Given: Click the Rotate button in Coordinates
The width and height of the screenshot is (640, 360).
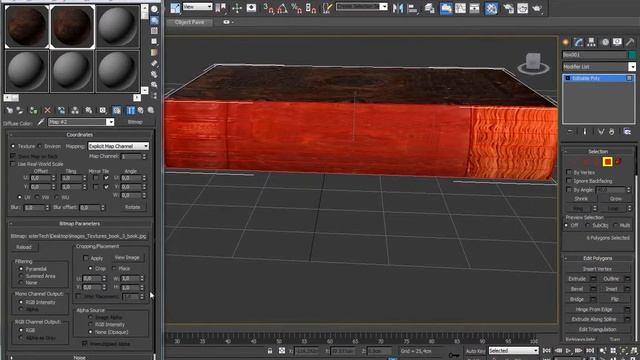Looking at the screenshot, I should click(x=132, y=207).
